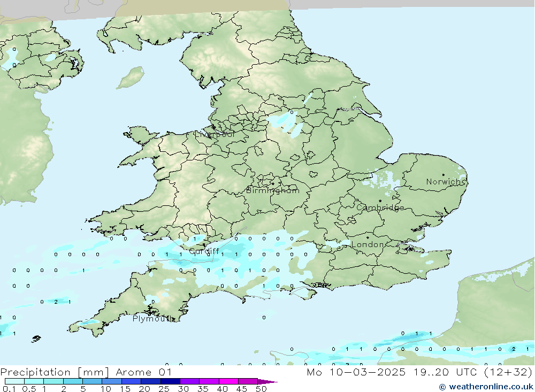Viewport: 535px width, 392px height.
Task: Click the legend value label '35'
Action: click(203, 389)
